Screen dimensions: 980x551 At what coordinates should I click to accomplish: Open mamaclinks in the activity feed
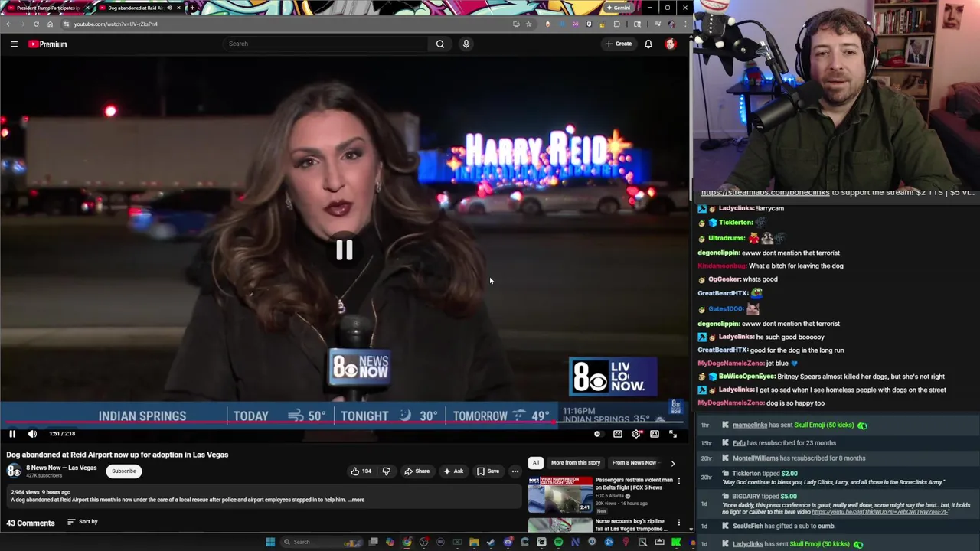point(750,425)
